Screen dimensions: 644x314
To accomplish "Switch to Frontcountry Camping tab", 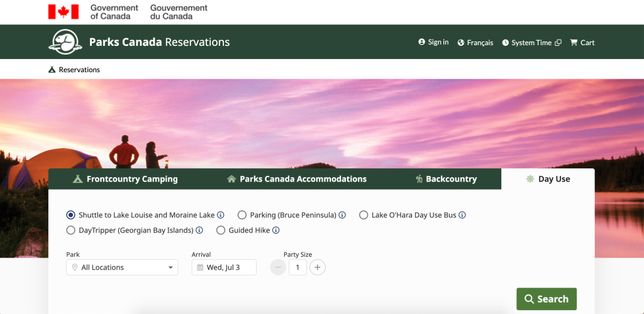I will pos(125,179).
